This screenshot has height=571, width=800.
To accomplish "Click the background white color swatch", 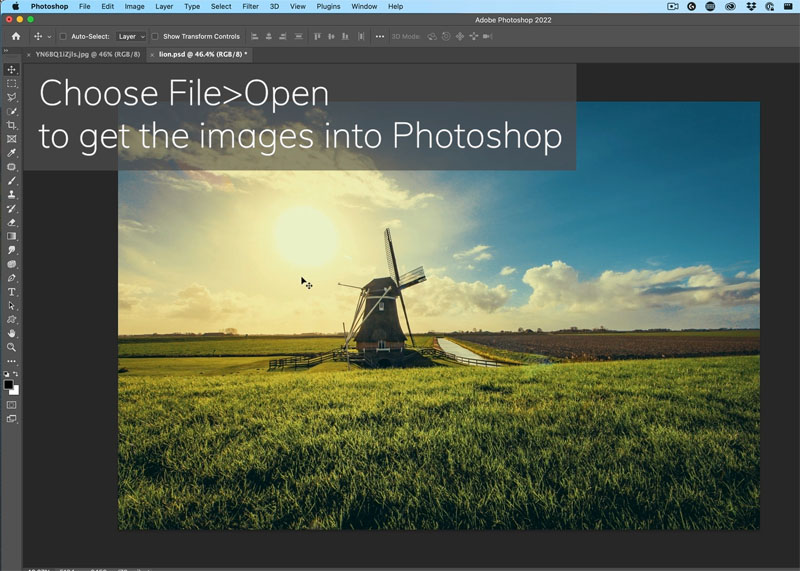I will 16,391.
